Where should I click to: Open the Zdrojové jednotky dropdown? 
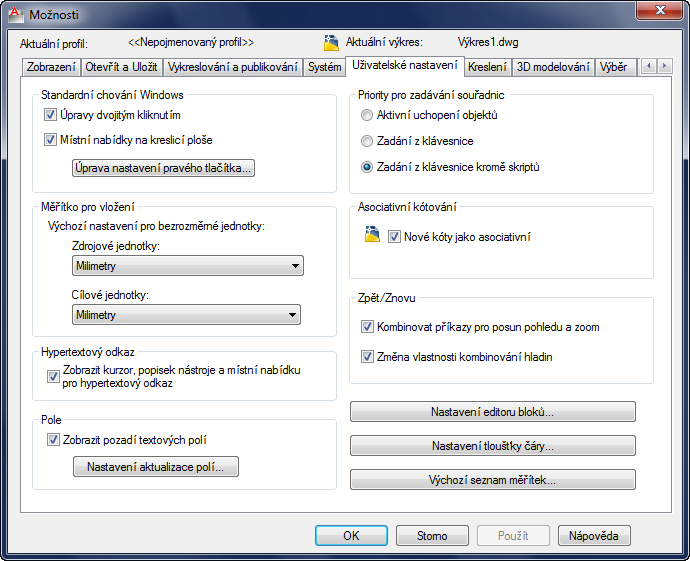pos(188,266)
